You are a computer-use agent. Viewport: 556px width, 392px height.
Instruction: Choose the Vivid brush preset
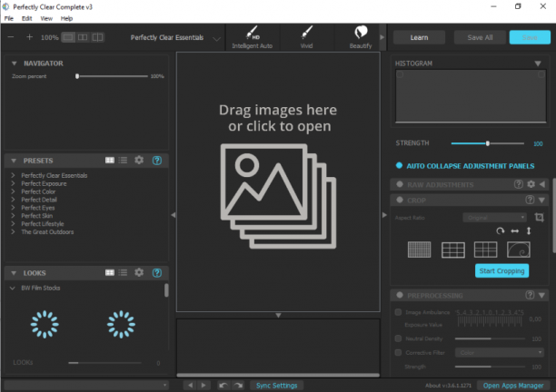click(306, 37)
